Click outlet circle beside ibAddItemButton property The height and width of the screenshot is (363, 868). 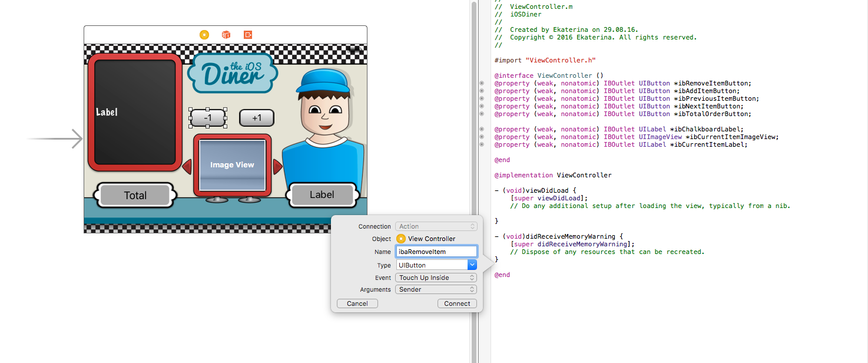(x=482, y=91)
